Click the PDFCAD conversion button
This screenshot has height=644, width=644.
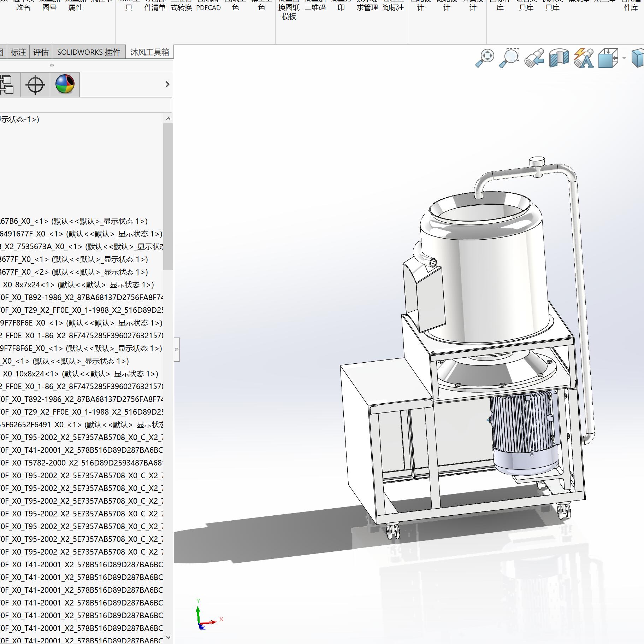point(208,5)
